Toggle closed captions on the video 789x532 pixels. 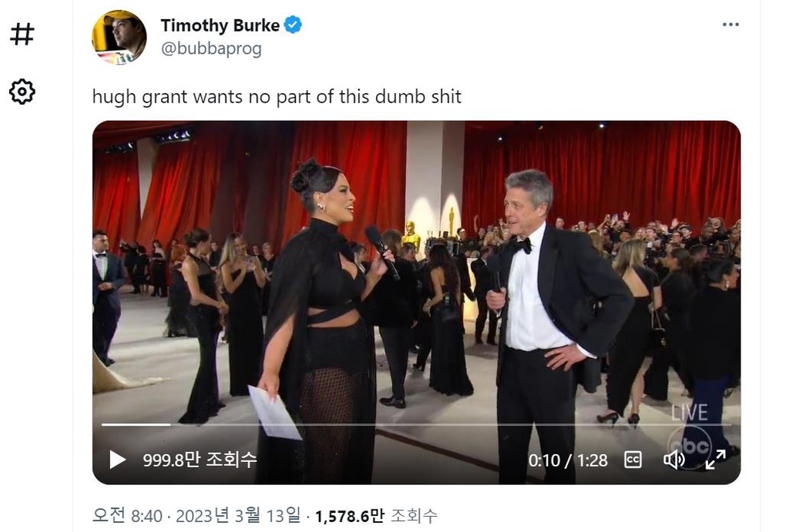click(633, 460)
